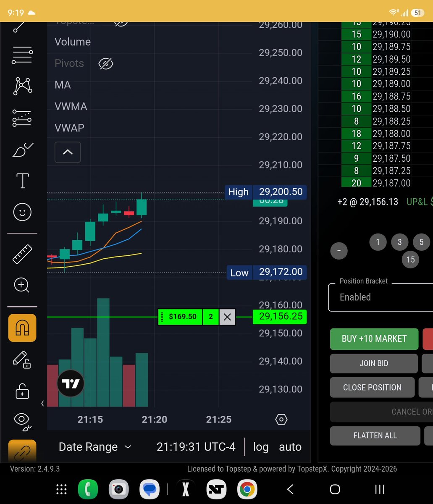Open the emoji icons tool

(22, 212)
